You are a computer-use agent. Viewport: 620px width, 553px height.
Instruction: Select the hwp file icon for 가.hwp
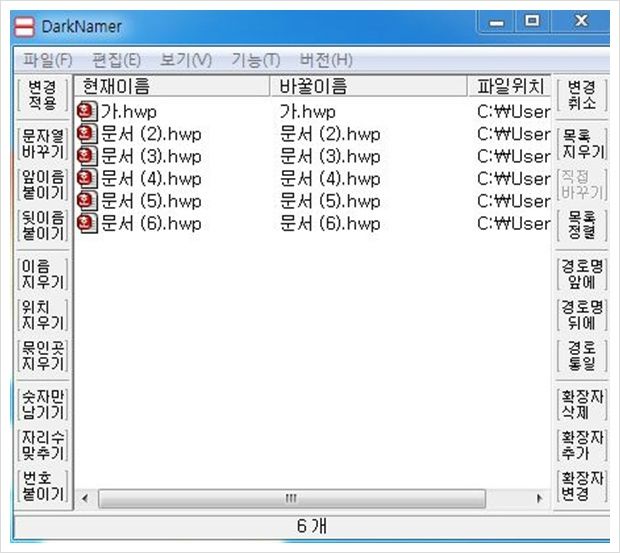[x=87, y=111]
